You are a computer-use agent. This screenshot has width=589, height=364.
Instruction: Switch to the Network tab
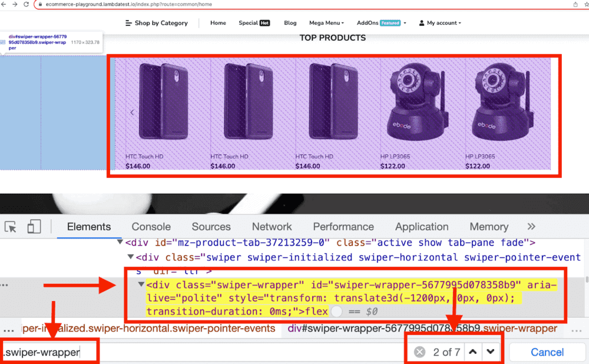point(272,226)
